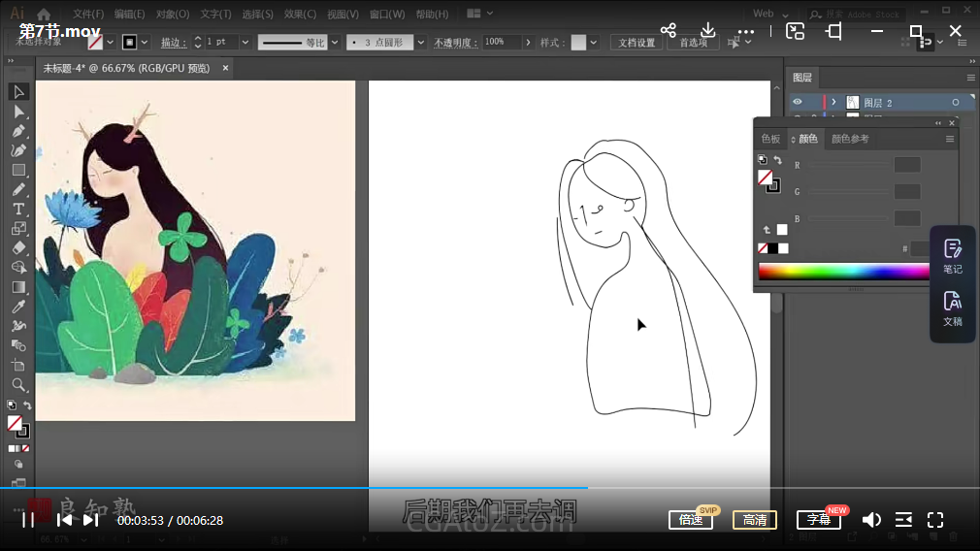Click the download icon in player bar

pos(708,31)
